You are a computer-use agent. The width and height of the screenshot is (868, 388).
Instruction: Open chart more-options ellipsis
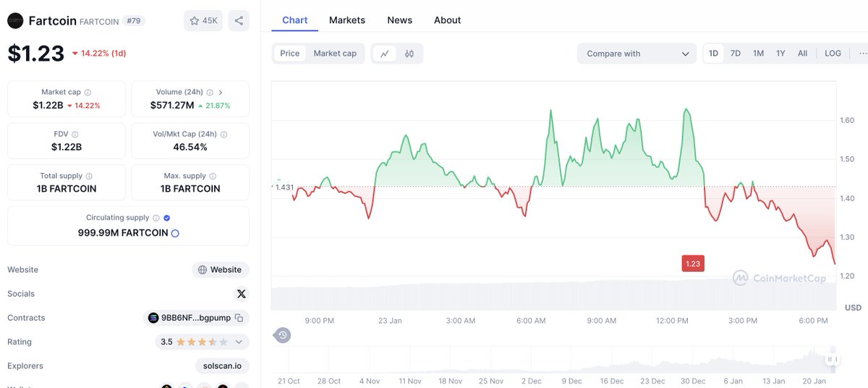(863, 54)
